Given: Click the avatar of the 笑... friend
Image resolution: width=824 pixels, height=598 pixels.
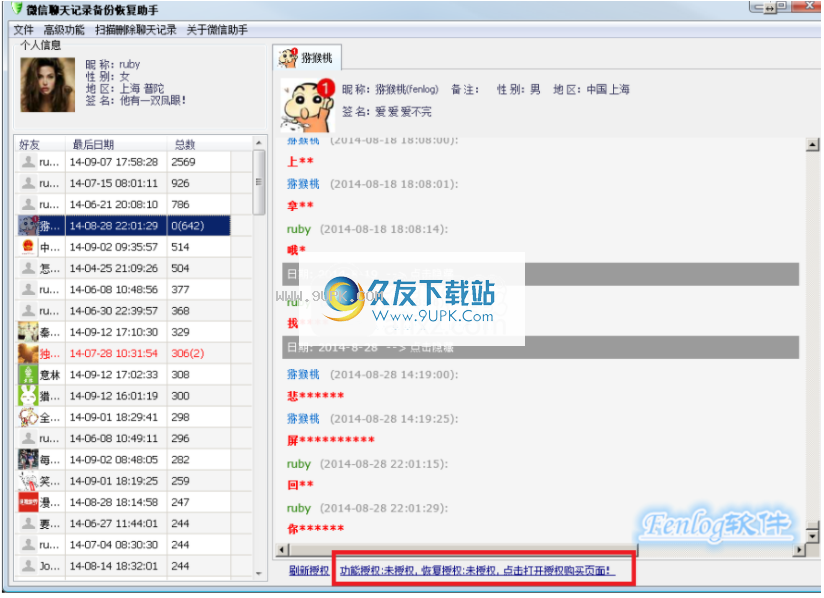Looking at the screenshot, I should click(28, 481).
